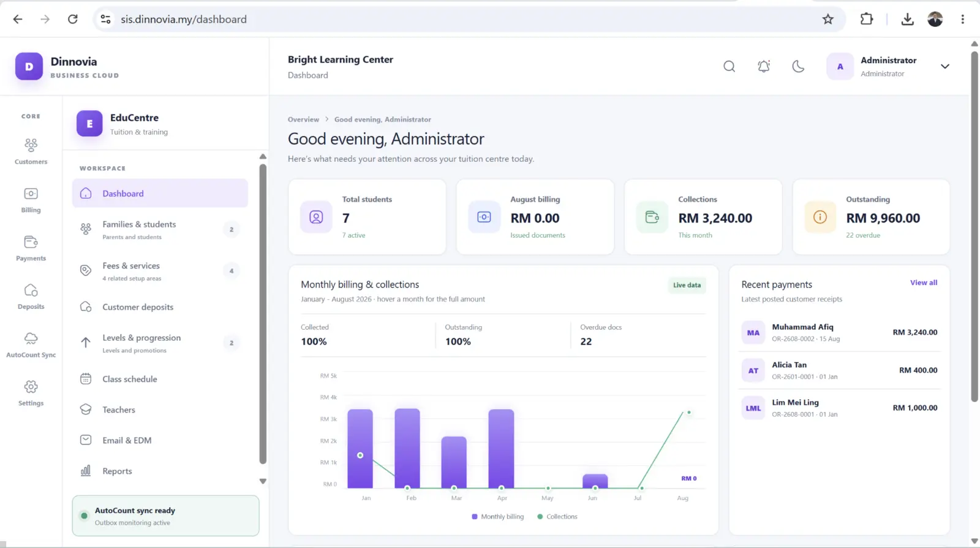Click the sidebar menu scroll down arrow

click(263, 481)
